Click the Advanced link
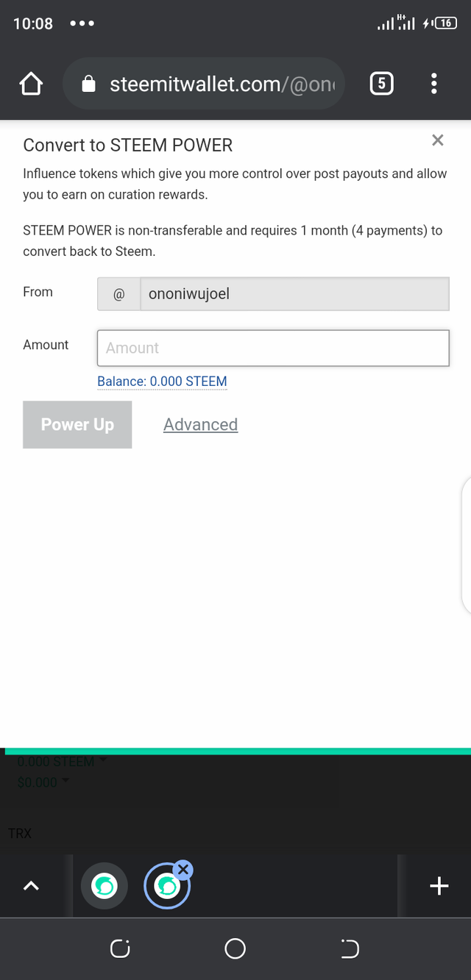 (200, 424)
